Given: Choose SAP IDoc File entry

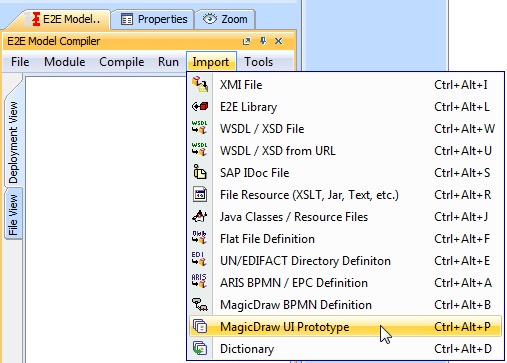Looking at the screenshot, I should tap(345, 173).
